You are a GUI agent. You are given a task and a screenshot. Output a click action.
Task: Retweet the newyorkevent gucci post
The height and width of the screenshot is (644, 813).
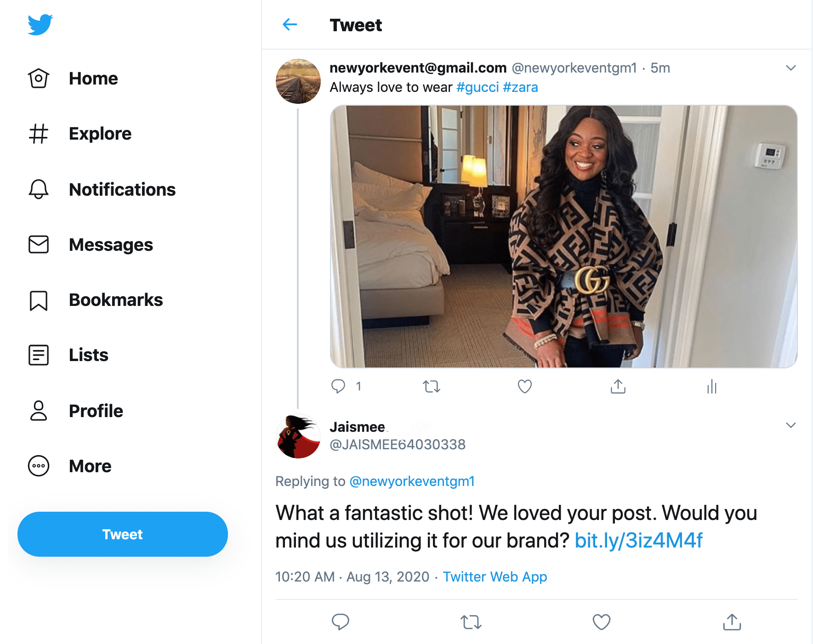click(432, 387)
